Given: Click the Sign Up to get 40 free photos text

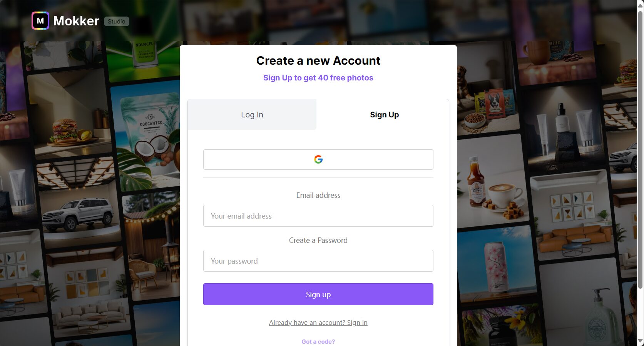Looking at the screenshot, I should [318, 78].
